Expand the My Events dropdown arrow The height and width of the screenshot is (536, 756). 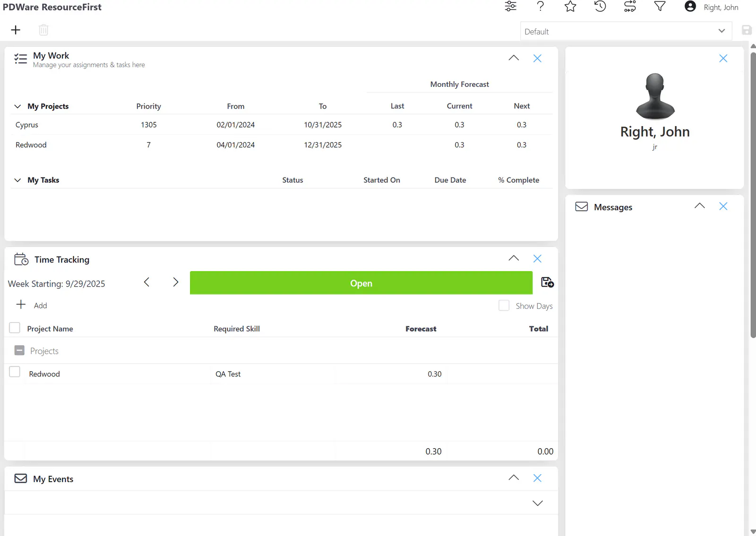point(537,503)
